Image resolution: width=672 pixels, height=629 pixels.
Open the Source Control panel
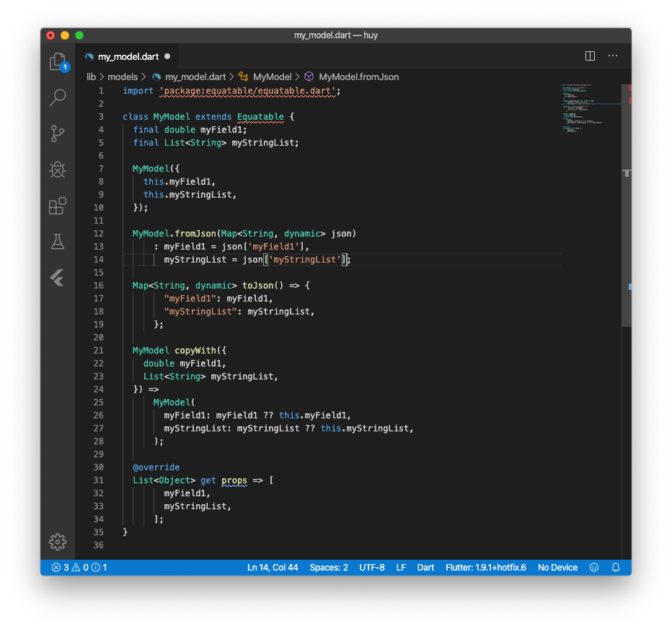click(58, 133)
